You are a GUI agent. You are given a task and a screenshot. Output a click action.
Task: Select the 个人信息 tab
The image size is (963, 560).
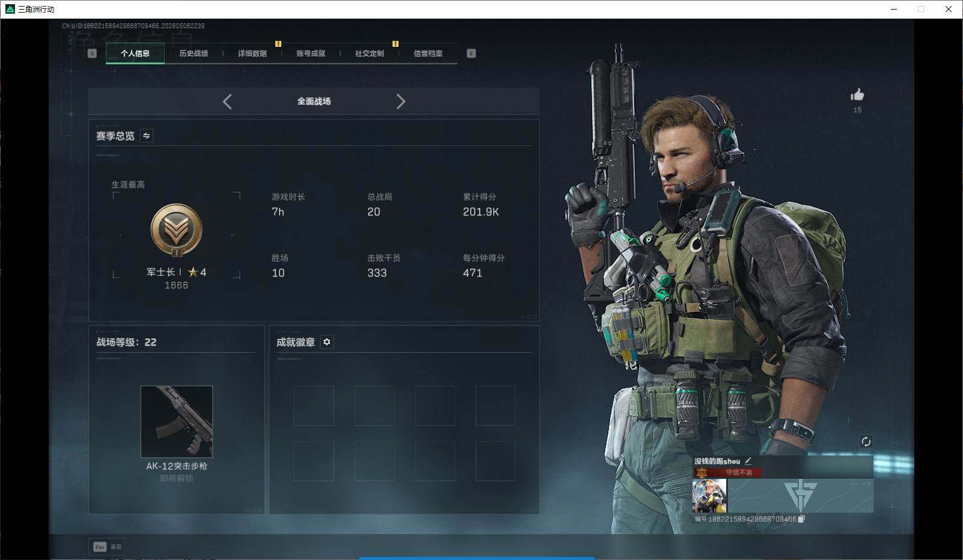coord(135,53)
